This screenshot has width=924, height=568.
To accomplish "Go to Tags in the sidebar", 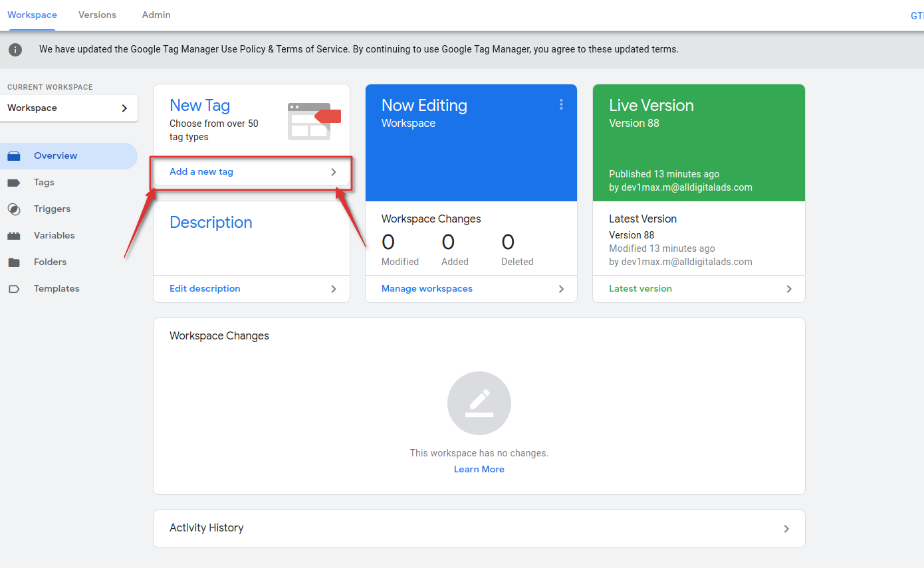I will 68,183.
